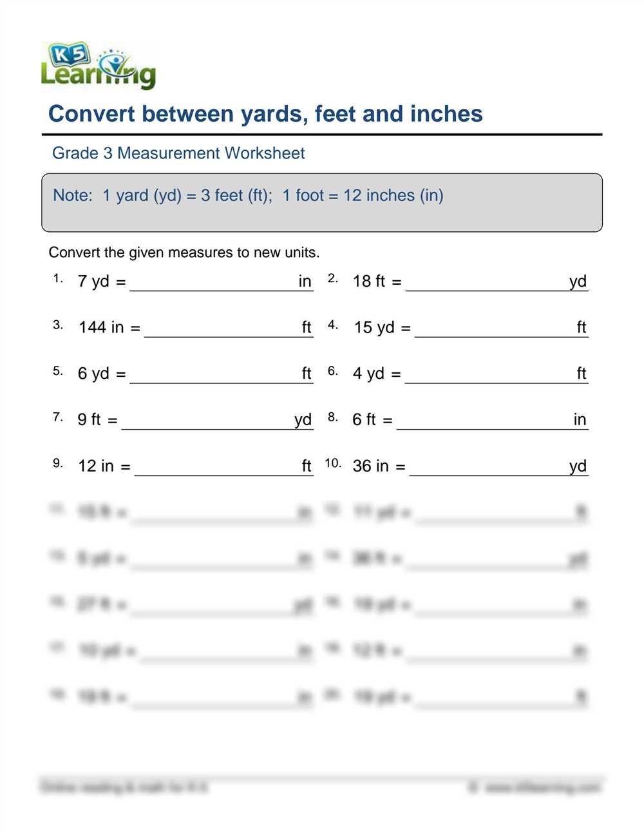Click the worksheet title heading
Screen dimensions: 644x833
pos(265,114)
